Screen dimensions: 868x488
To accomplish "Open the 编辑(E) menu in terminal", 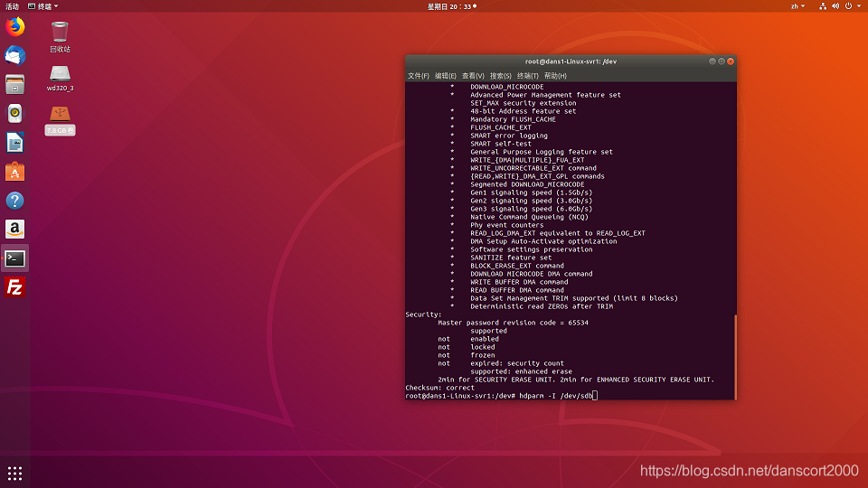I will pyautogui.click(x=446, y=76).
